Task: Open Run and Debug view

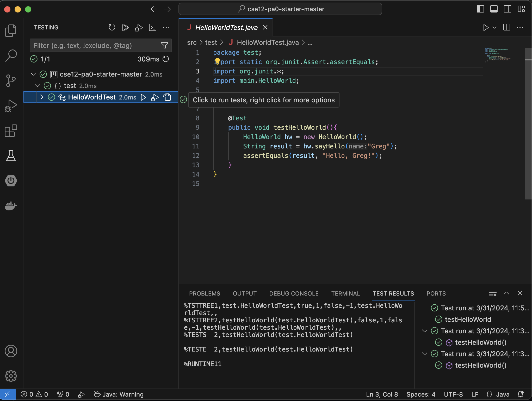Action: coord(11,106)
